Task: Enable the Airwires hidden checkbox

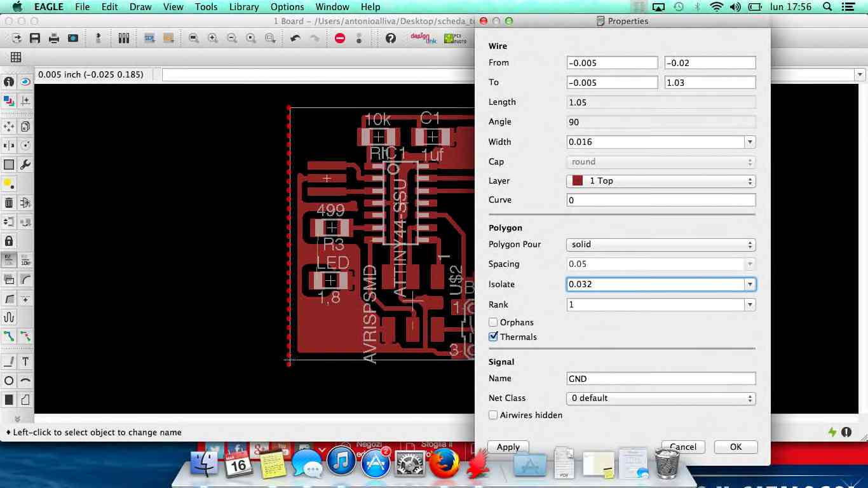Action: (x=493, y=415)
